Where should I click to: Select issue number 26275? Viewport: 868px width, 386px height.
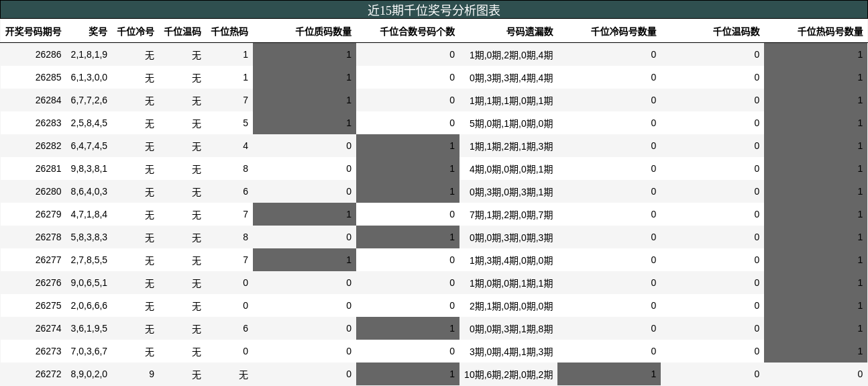[x=48, y=305]
